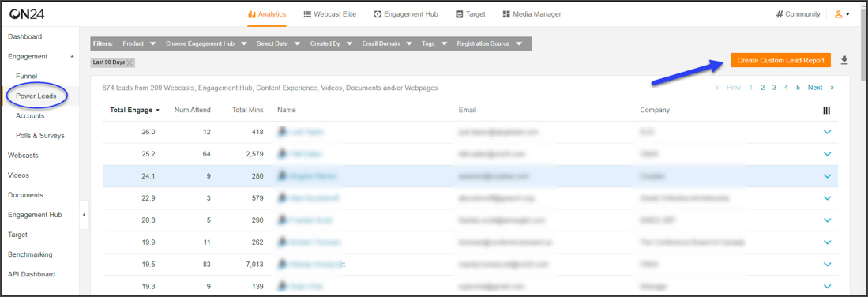Open Media Manager tab
Viewport: 868px width, 297px height.
pos(532,14)
